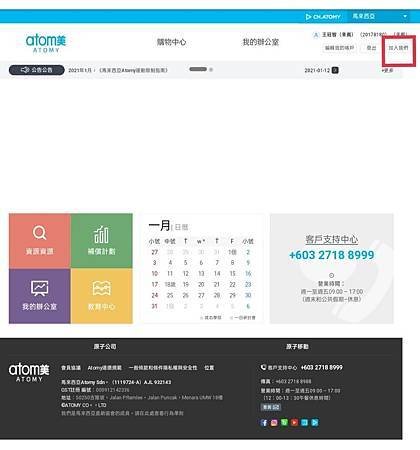Open the green social media icon
This screenshot has width=420, height=450.
(x=284, y=422)
